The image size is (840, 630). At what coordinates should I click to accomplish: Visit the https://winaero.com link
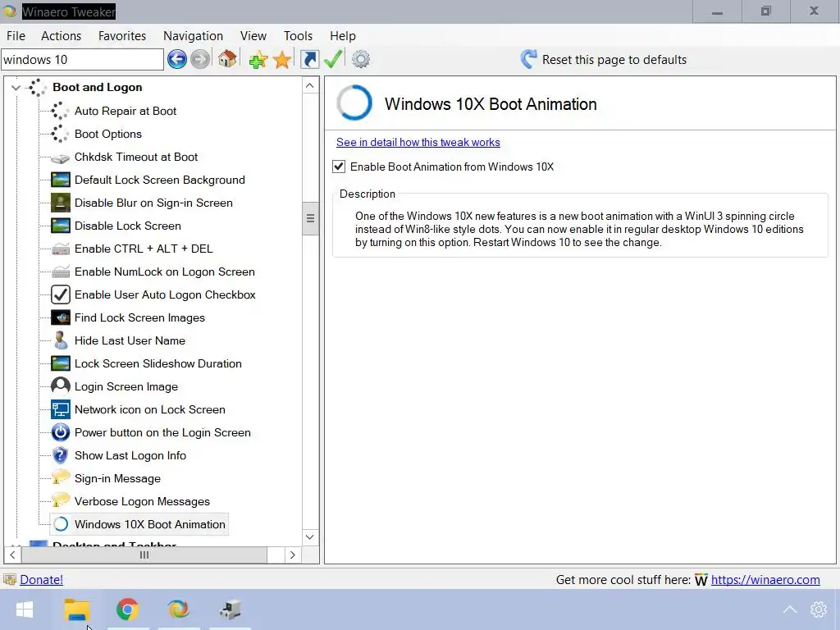pos(765,580)
